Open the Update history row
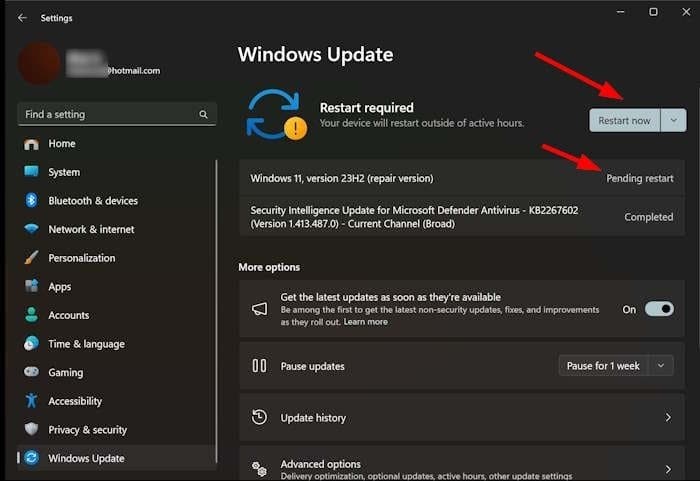 click(x=462, y=418)
